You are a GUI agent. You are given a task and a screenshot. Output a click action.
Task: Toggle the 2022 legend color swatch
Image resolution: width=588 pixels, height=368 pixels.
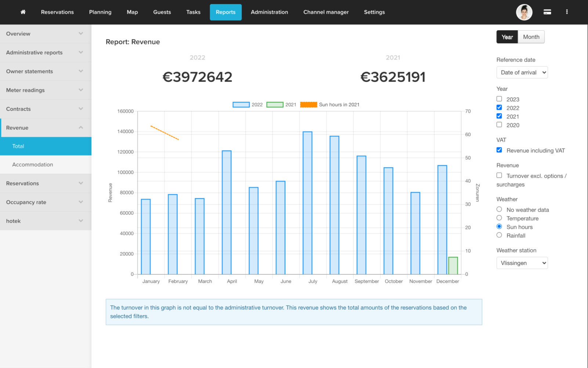coord(241,105)
